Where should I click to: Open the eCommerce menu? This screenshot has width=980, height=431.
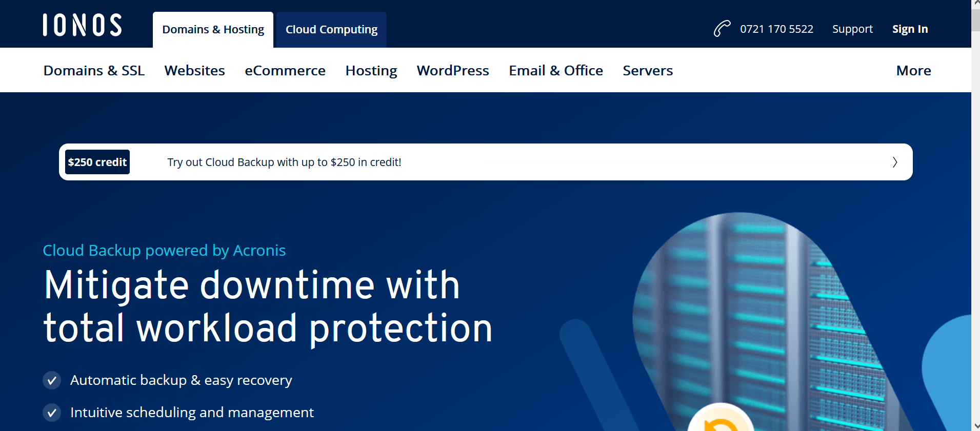click(x=285, y=71)
